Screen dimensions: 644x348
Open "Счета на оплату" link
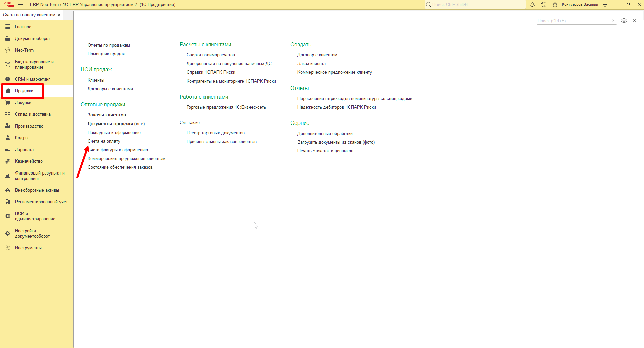click(104, 141)
